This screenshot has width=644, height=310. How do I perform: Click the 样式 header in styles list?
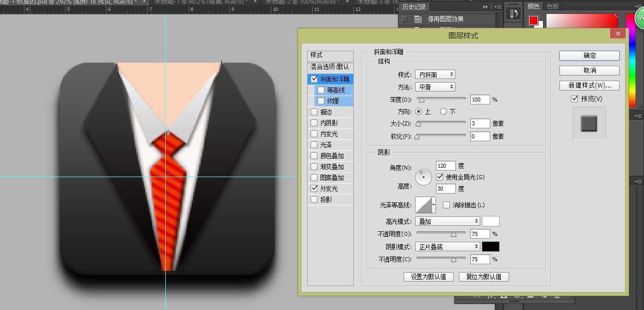[330, 55]
